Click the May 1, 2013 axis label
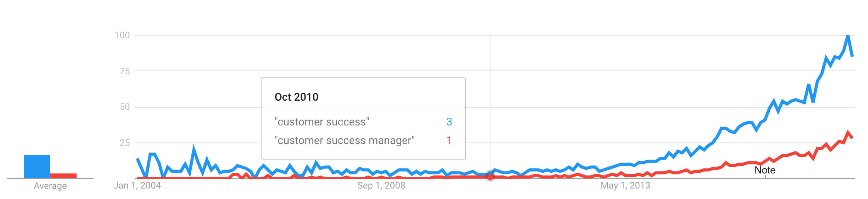 point(625,185)
